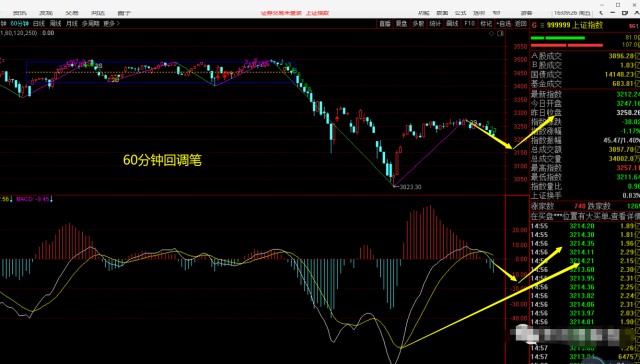The image size is (640, 364).
Task: Click the 画线 drawing tool button
Action: (452, 24)
